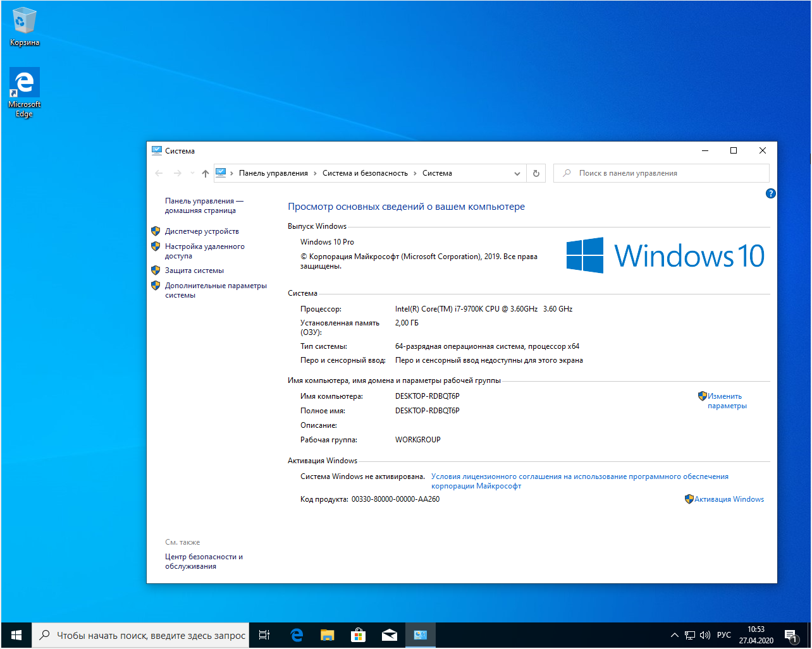Open the volume tray icon
This screenshot has height=649, width=812.
coord(705,635)
